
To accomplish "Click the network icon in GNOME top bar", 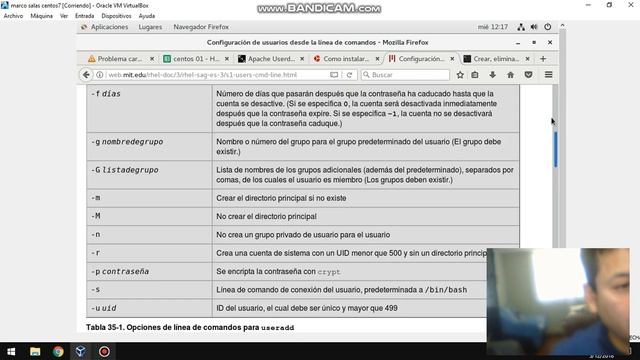I will (x=521, y=27).
